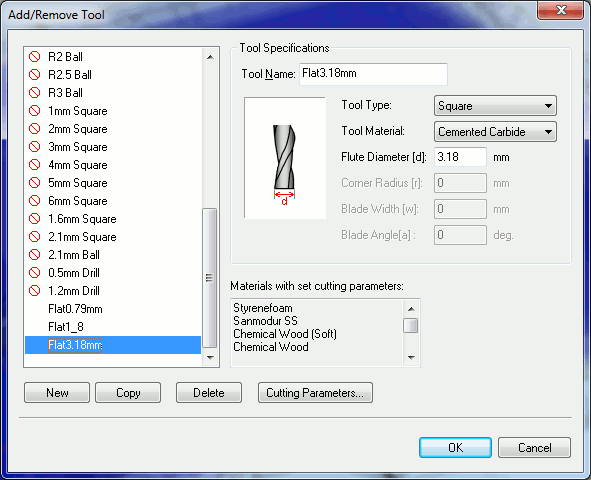Click the prohibited icon beside R2 Ball
The height and width of the screenshot is (480, 591).
tap(34, 57)
